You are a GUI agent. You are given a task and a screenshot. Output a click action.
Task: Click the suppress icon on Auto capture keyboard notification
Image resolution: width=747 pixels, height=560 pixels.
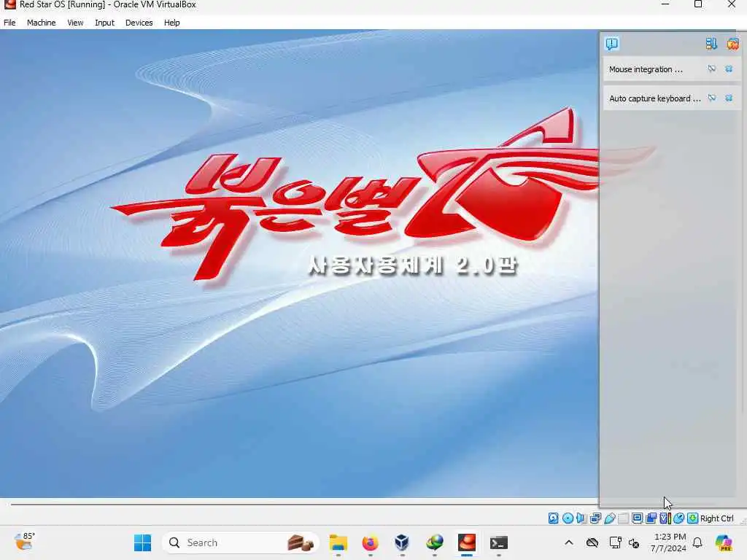pyautogui.click(x=712, y=98)
